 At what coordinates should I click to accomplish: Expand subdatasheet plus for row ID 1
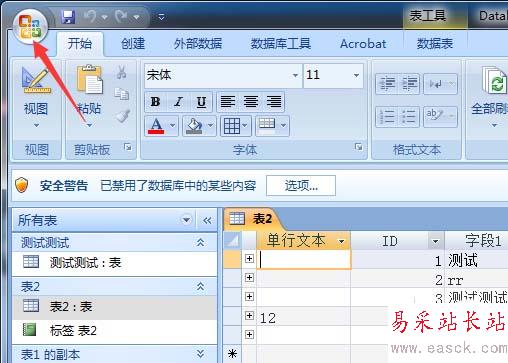tap(249, 259)
